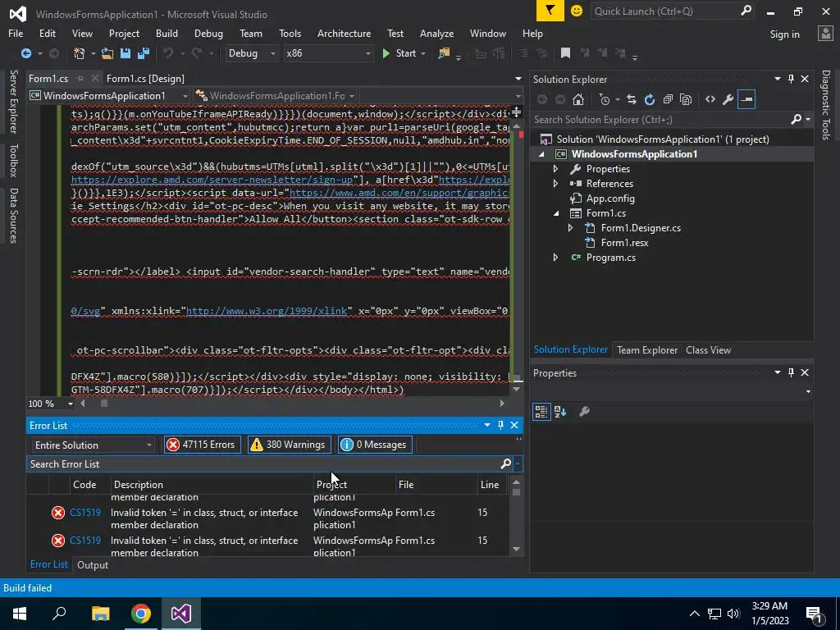
Task: Click the Properties panel Alphabetical sort icon
Action: point(560,412)
